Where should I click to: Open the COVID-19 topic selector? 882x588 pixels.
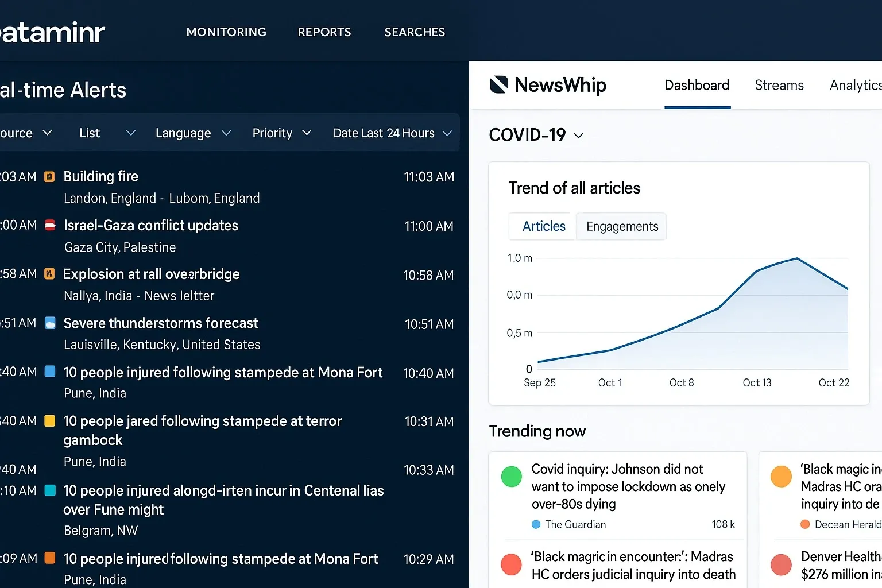click(x=536, y=135)
